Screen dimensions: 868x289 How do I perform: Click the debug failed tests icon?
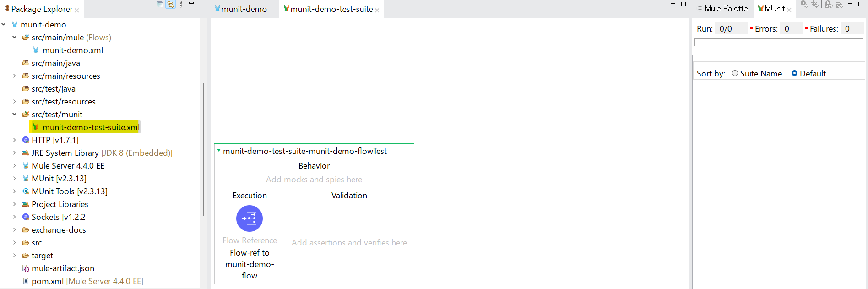point(840,4)
